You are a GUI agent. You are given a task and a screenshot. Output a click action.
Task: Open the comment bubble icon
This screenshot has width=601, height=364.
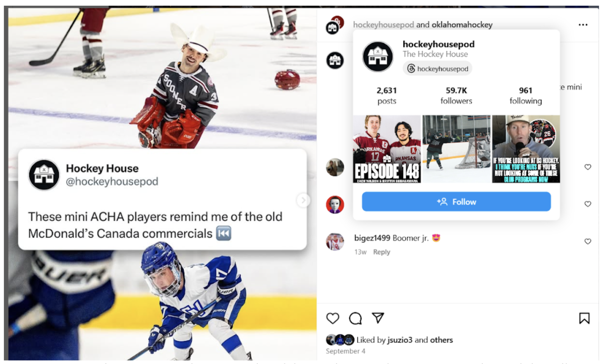[355, 318]
